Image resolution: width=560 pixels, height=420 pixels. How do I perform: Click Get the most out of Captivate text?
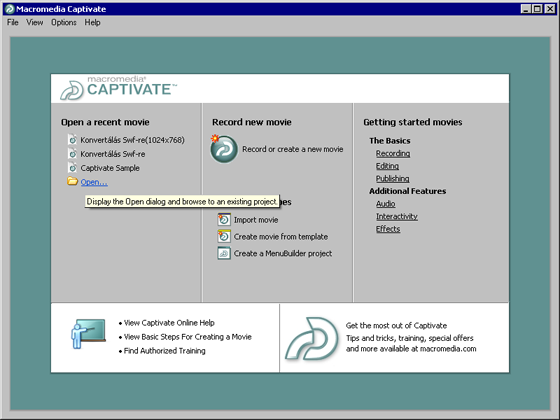(x=396, y=325)
